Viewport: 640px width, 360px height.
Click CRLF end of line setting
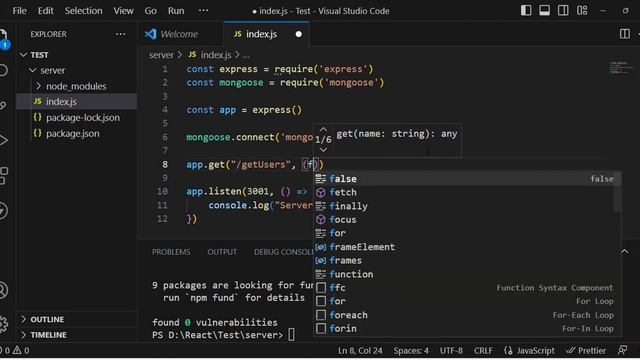[x=483, y=351]
